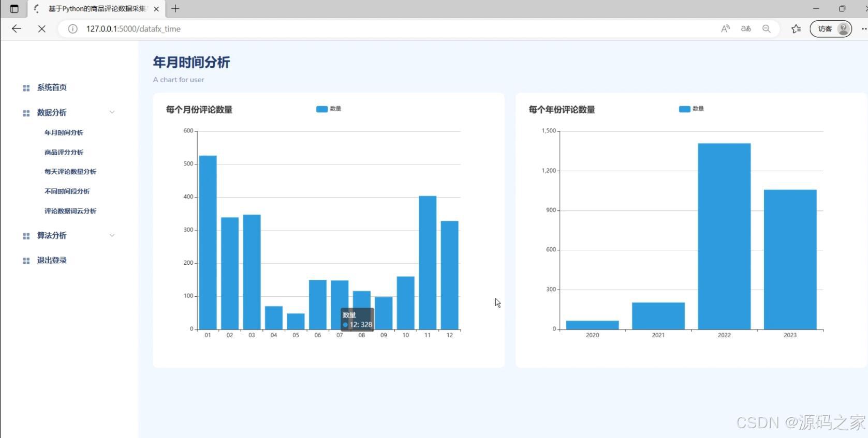Click the 年月时间分析 page heading
868x438 pixels.
pyautogui.click(x=192, y=63)
